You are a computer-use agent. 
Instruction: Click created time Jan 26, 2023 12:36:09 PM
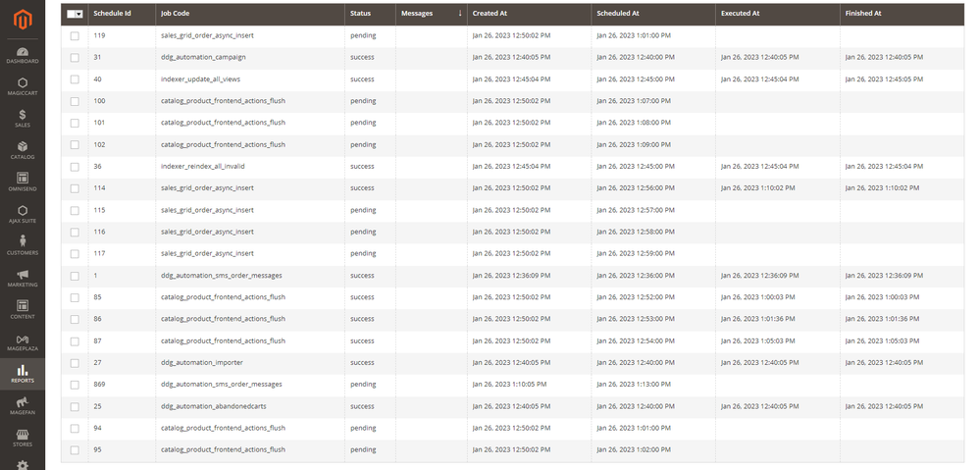pyautogui.click(x=512, y=275)
